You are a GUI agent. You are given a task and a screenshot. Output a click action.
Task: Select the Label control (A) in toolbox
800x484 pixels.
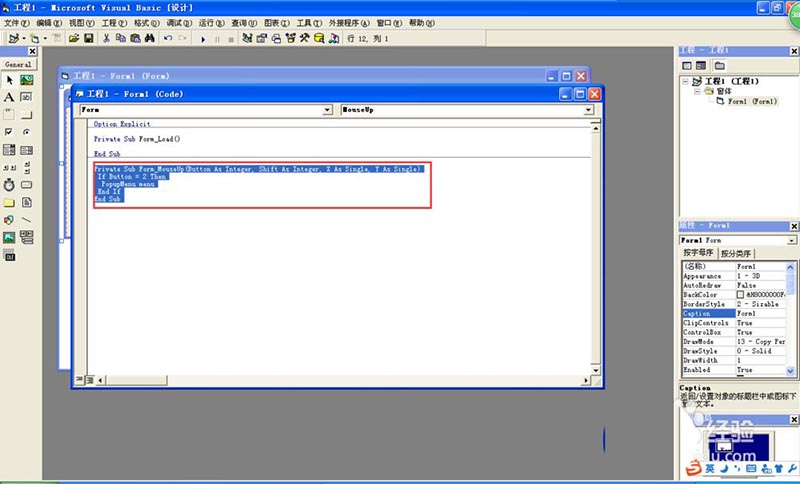point(9,97)
